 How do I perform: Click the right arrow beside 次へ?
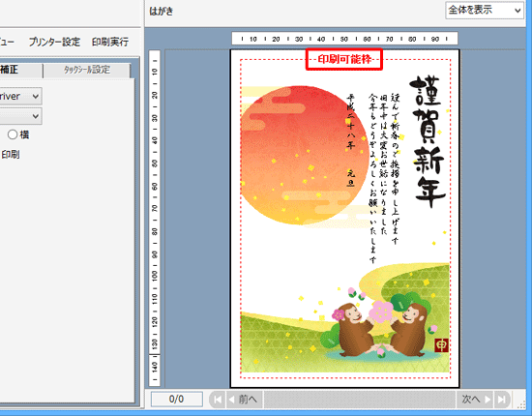pos(488,400)
